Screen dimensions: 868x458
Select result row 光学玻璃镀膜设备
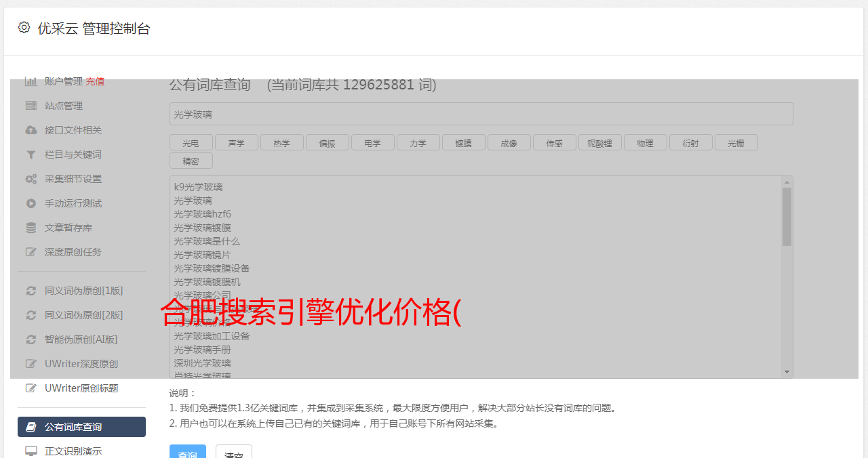212,268
